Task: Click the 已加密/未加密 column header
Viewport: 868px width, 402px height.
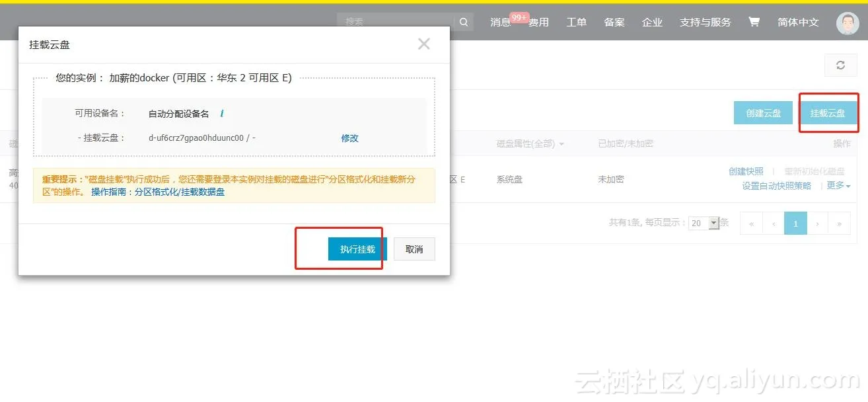Action: coord(626,143)
